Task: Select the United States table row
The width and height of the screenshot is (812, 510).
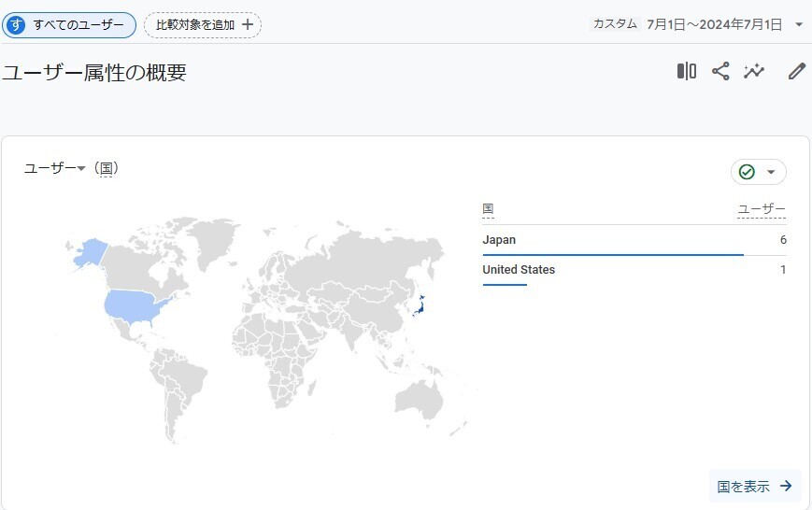Action: tap(634, 270)
